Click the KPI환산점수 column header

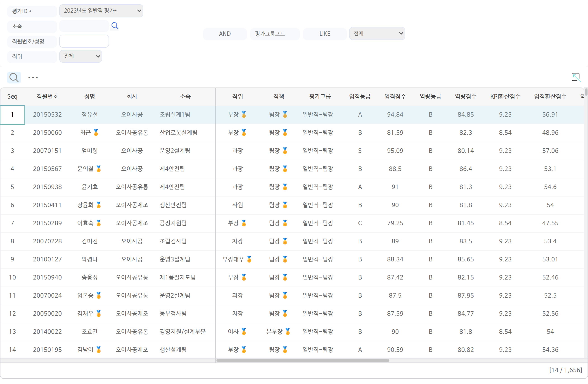pyautogui.click(x=505, y=97)
